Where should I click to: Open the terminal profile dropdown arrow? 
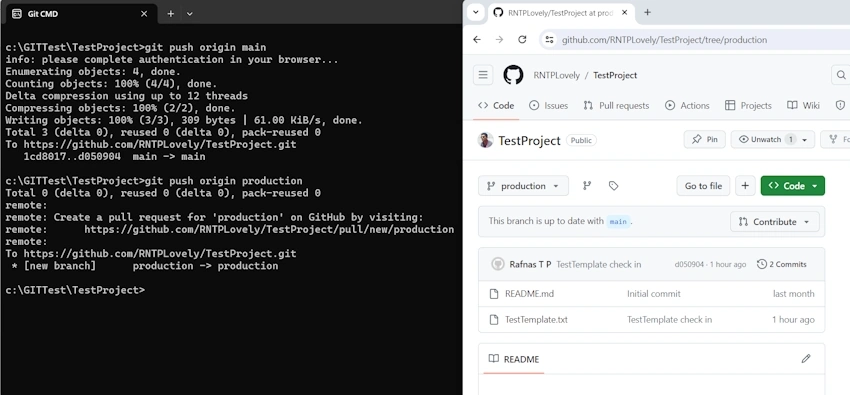[x=189, y=14]
